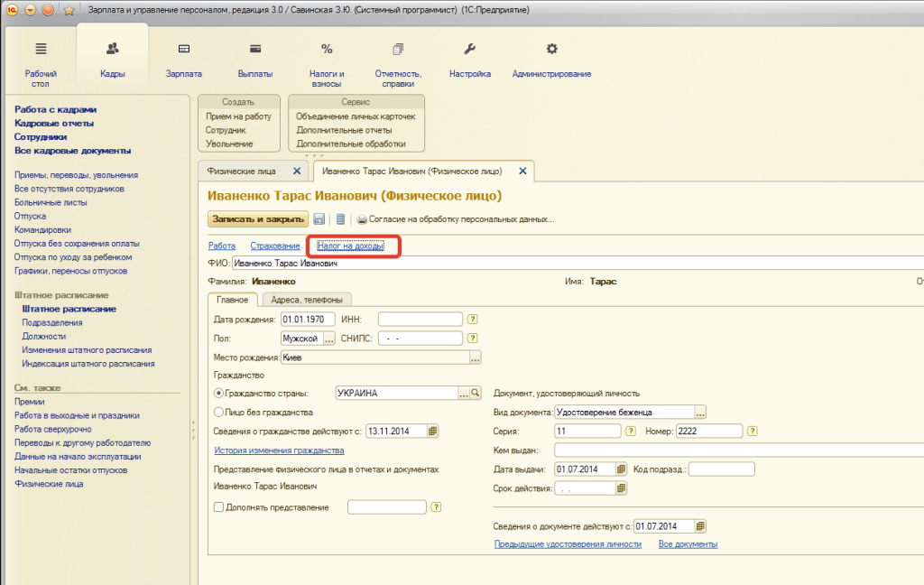Open Объединение личных карточек service
This screenshot has height=585, width=924.
pos(356,116)
